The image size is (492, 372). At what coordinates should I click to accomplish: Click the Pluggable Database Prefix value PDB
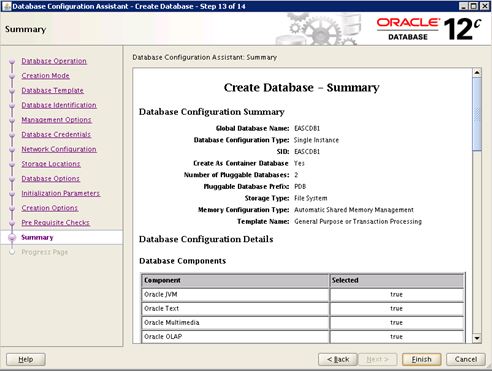pos(300,187)
